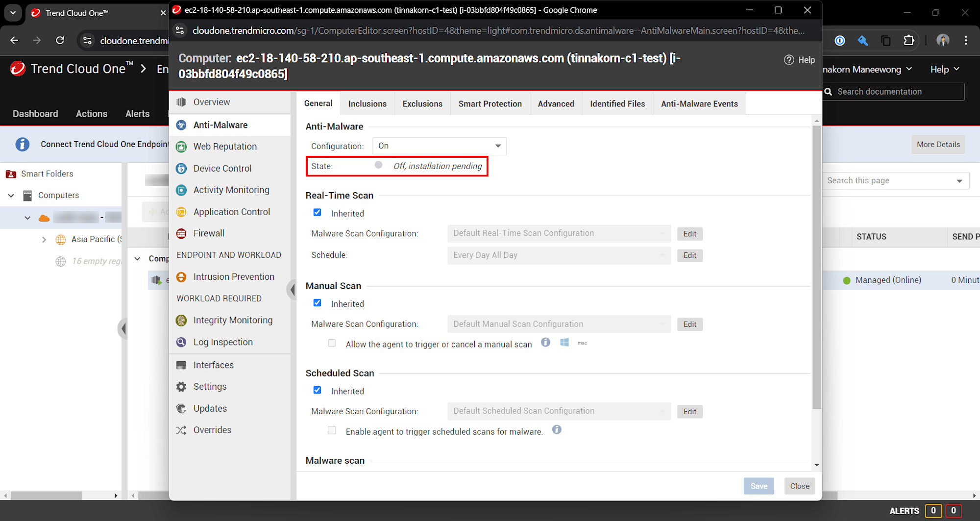Viewport: 980px width, 521px height.
Task: Click the Overrides shuffle icon
Action: click(x=181, y=430)
